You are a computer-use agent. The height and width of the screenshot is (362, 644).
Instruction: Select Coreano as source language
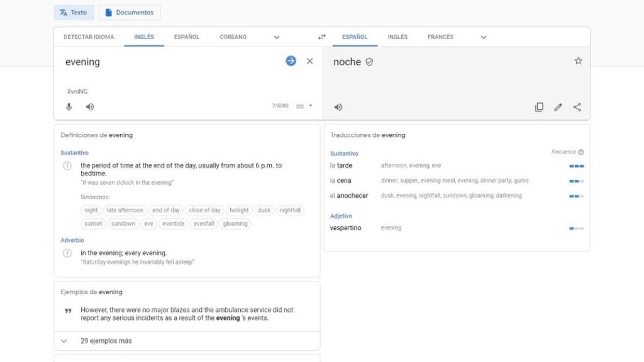pos(232,37)
